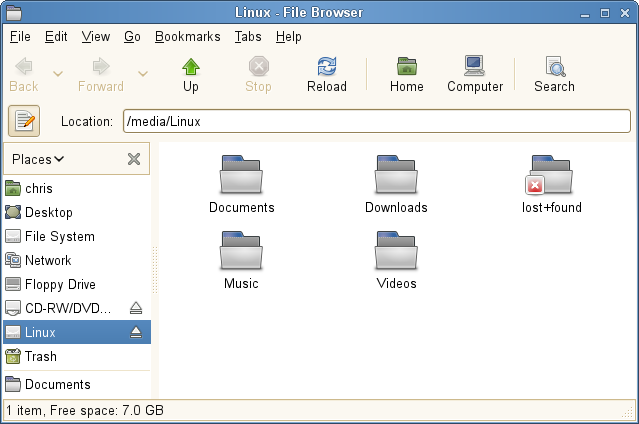
Task: Open the View menu
Action: (x=96, y=37)
